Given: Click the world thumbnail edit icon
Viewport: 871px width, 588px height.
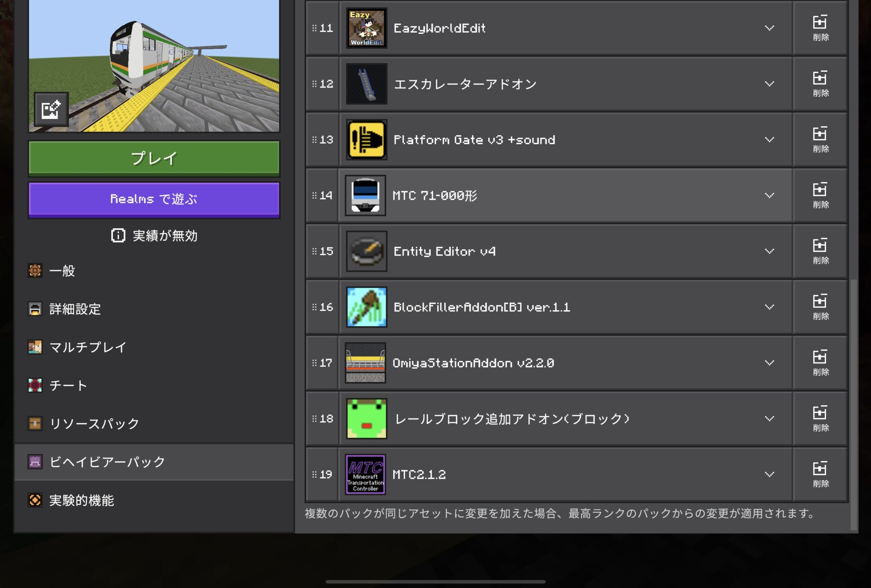Looking at the screenshot, I should coord(51,109).
